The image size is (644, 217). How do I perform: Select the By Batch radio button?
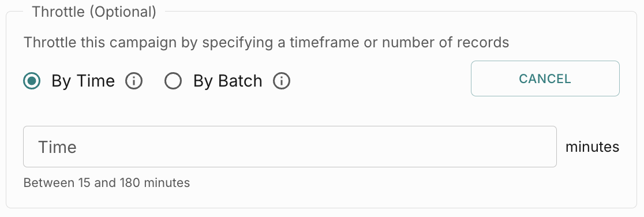pos(173,81)
